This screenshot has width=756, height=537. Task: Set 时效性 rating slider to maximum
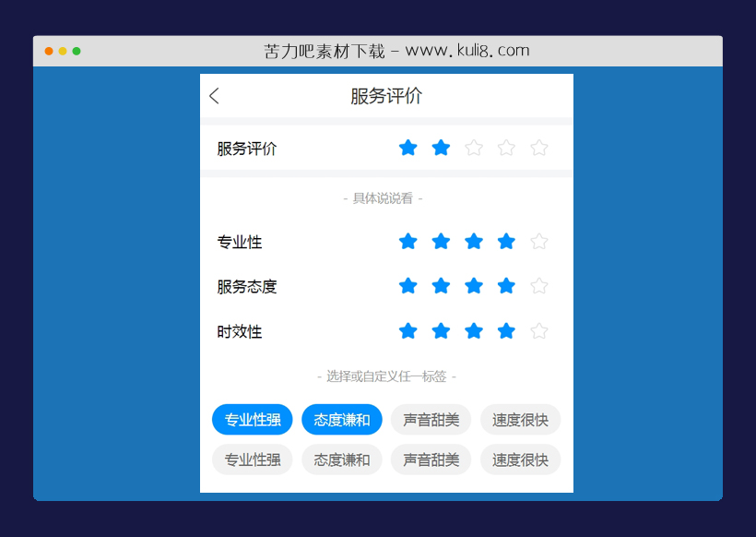pos(538,330)
